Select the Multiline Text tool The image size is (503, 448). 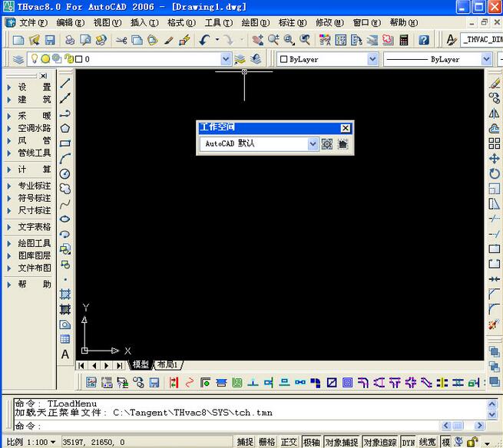click(65, 354)
